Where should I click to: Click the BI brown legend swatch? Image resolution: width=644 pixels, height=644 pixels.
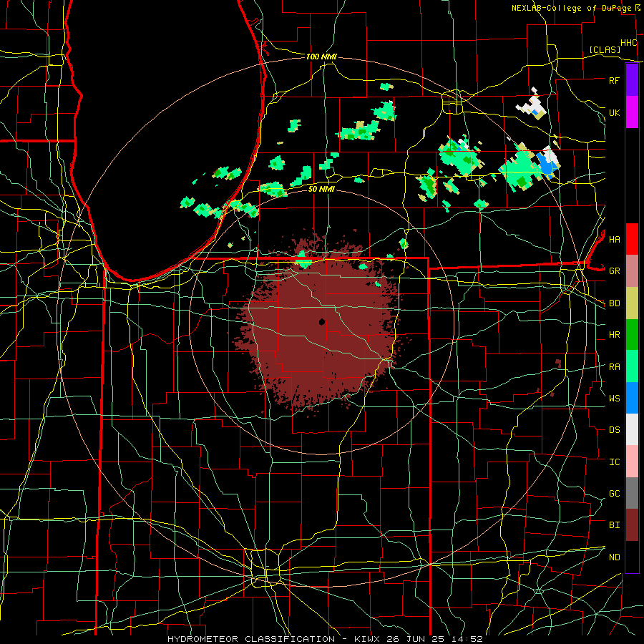click(x=632, y=525)
